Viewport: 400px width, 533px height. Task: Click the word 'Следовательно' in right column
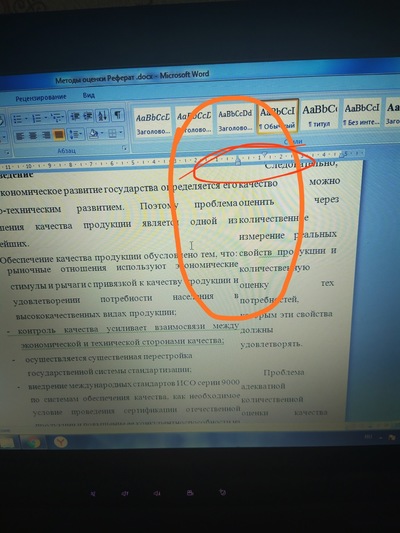coord(301,165)
